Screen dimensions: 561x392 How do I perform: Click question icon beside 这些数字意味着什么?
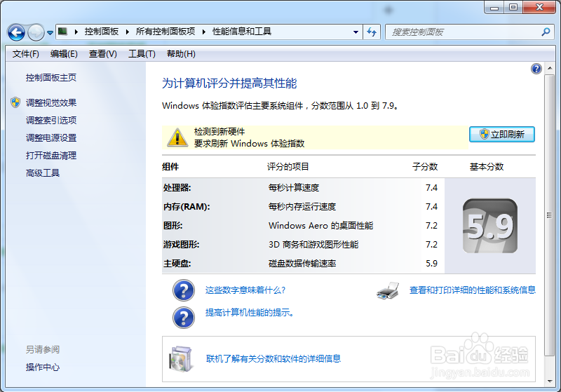184,290
